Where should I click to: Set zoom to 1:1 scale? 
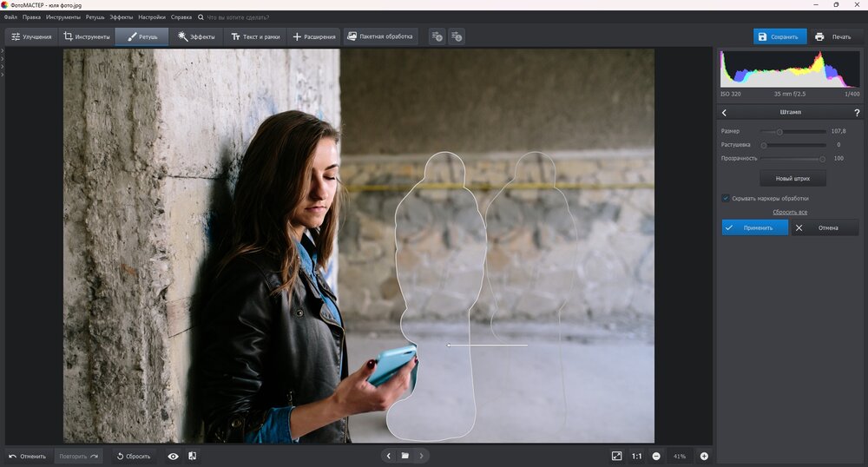pyautogui.click(x=636, y=456)
